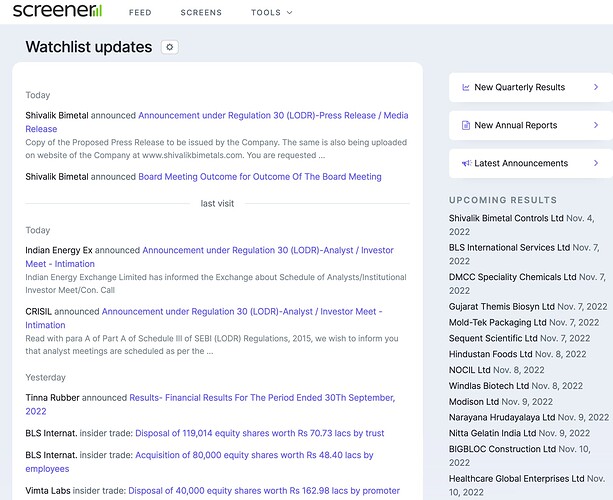Viewport: 613px width, 500px height.
Task: Click Tinna Rubber company name
Action: click(52, 398)
